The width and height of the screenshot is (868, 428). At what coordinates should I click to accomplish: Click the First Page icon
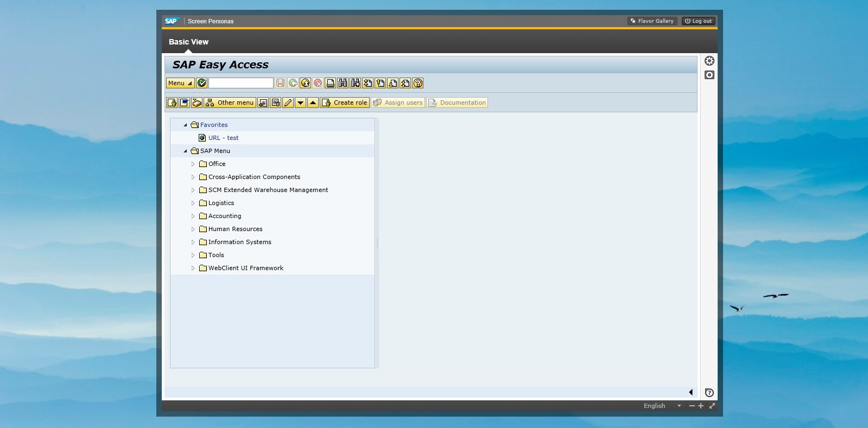tap(368, 83)
